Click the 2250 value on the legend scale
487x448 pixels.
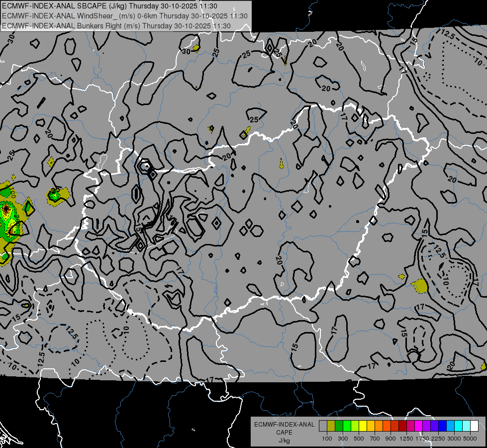point(439,439)
